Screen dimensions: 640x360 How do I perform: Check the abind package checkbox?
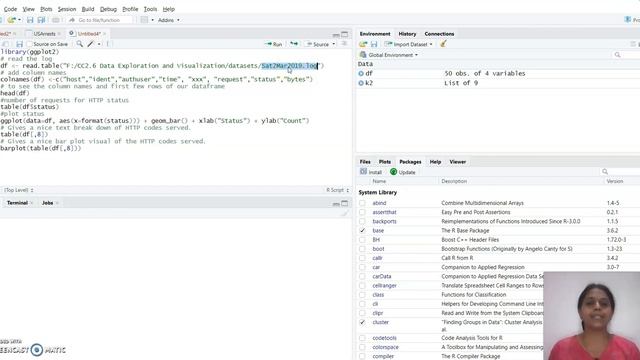362,203
